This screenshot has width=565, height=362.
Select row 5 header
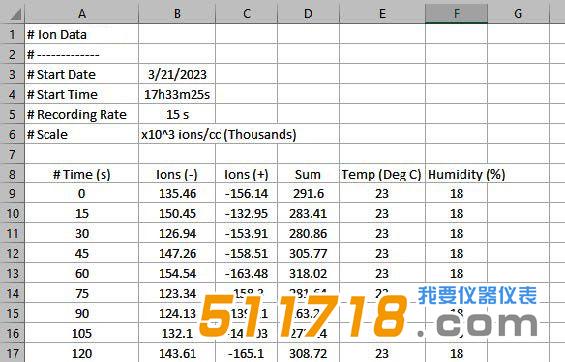(12, 114)
